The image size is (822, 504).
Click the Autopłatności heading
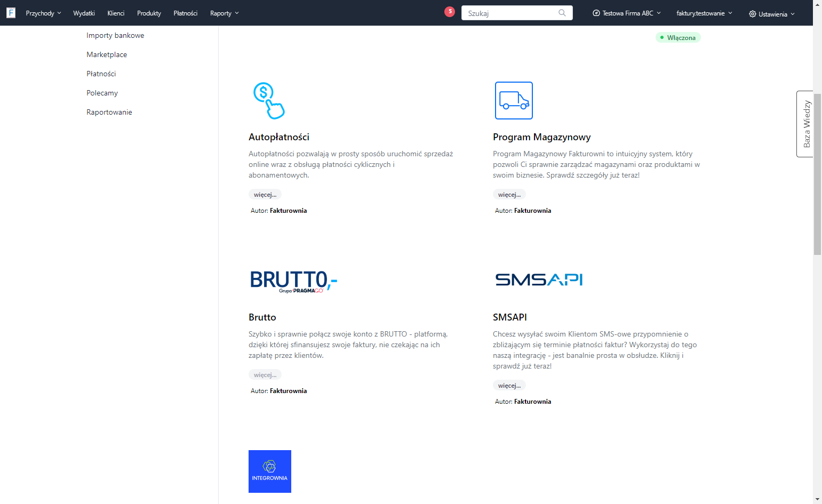(279, 137)
